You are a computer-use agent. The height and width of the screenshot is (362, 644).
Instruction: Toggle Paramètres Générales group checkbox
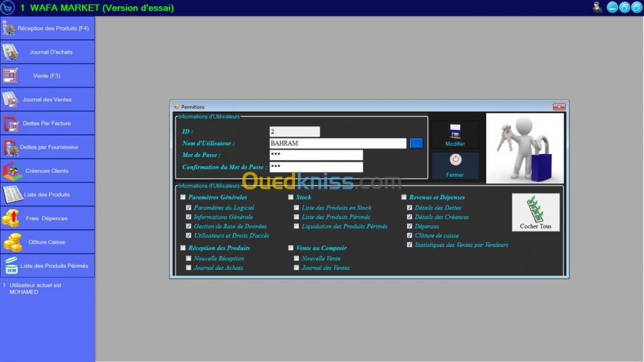183,198
